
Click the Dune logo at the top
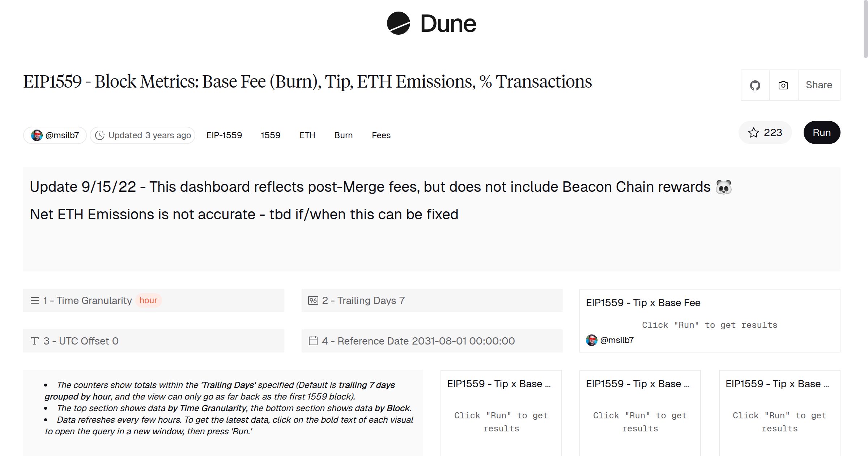pos(431,24)
